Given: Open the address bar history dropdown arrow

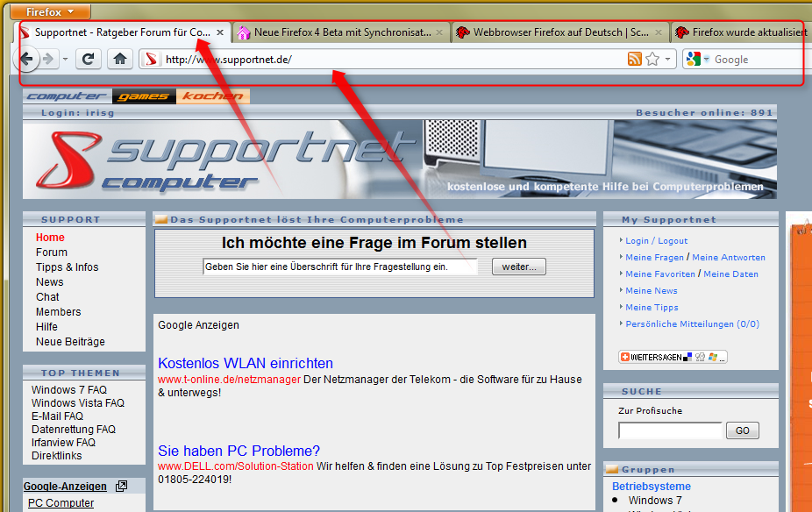Looking at the screenshot, I should (x=667, y=59).
